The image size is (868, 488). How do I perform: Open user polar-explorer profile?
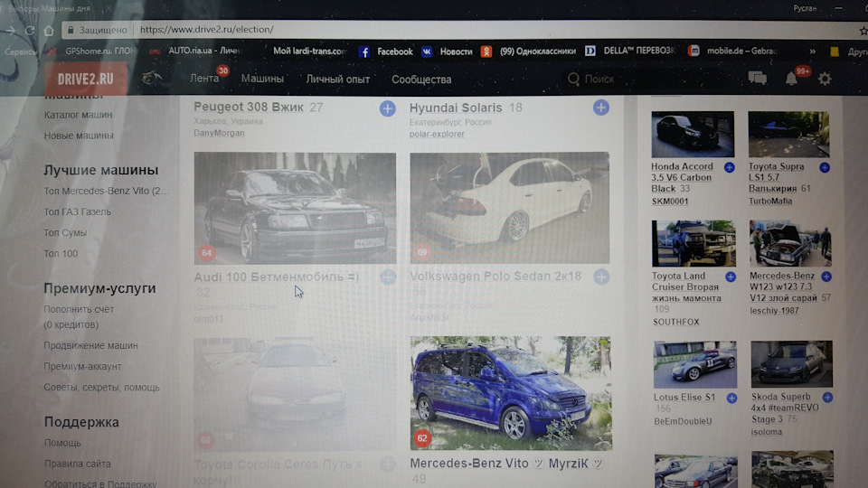[x=437, y=134]
